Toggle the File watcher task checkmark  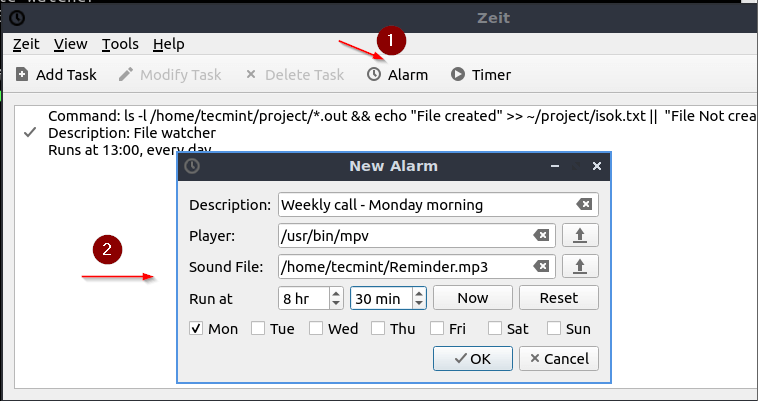coord(30,132)
